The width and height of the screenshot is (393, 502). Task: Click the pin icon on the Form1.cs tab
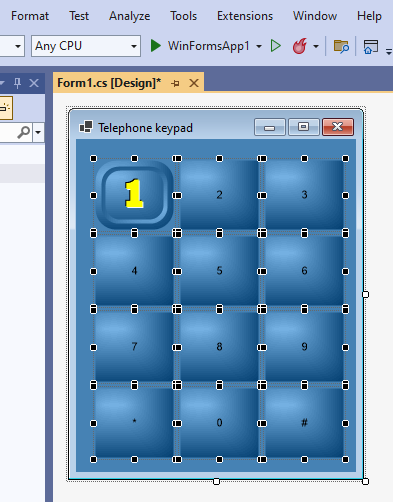click(x=175, y=83)
